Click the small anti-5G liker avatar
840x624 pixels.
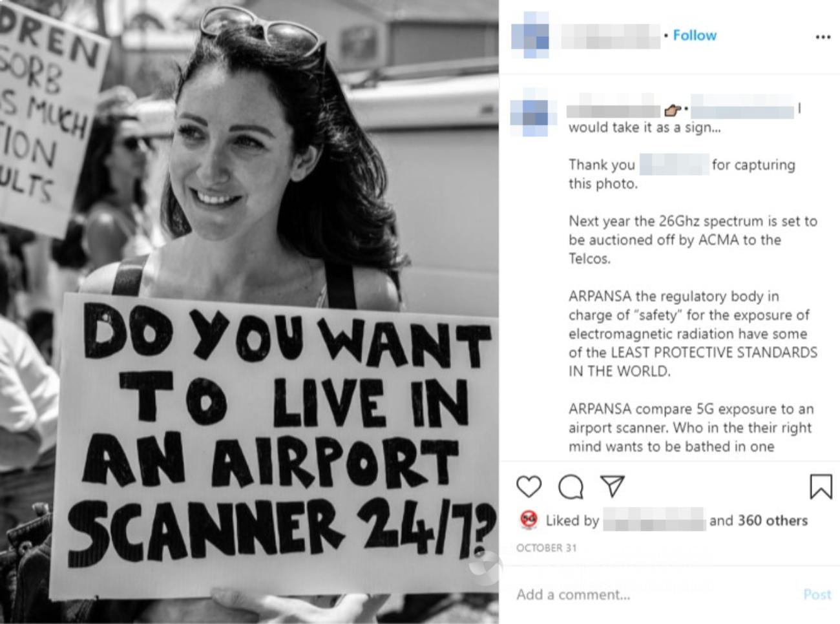(x=529, y=519)
